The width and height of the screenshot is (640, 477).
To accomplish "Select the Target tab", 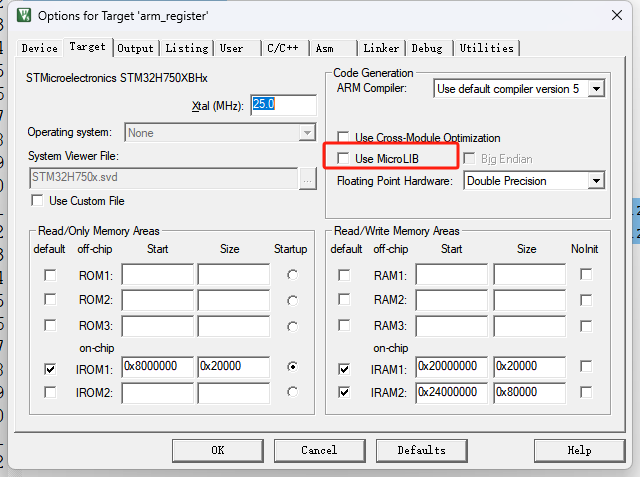I will click(87, 47).
